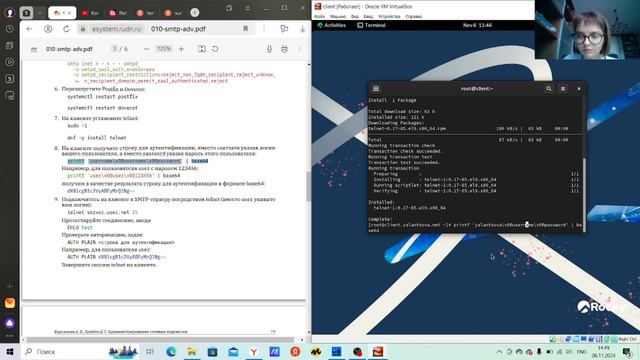The image size is (640, 360).
Task: Open a new terminal tab icon
Action: 376,89
